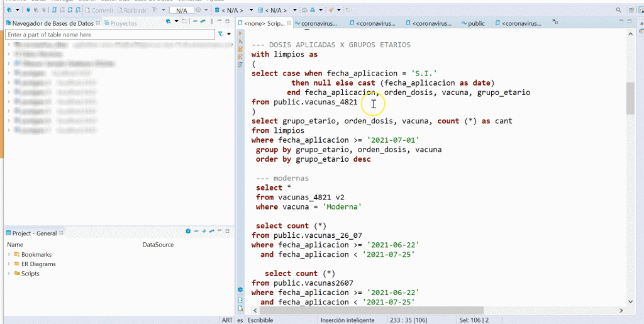Select the Project - General tab

tap(35, 233)
